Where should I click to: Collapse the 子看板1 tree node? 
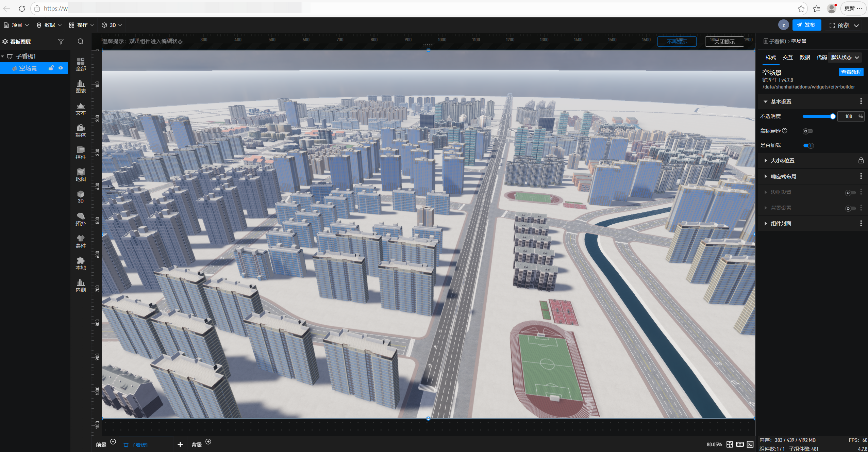tap(3, 56)
